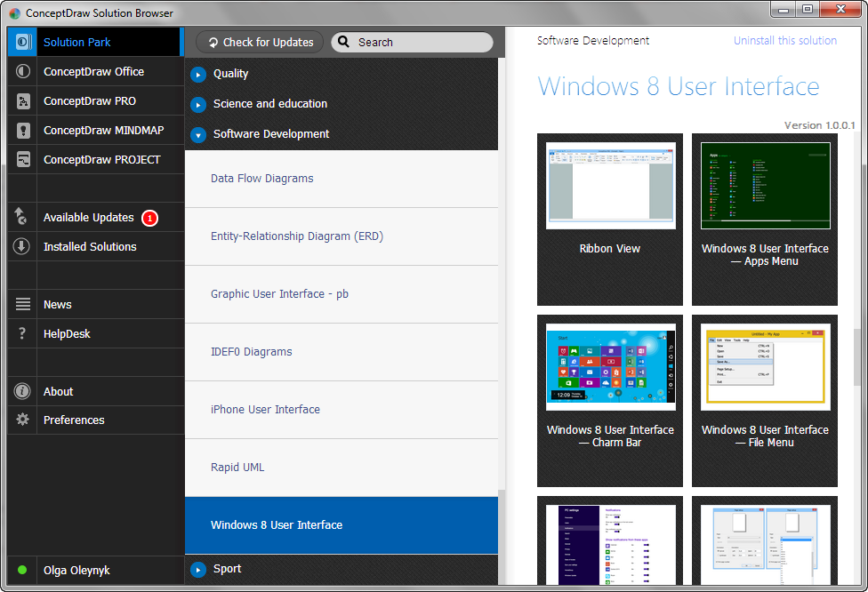This screenshot has height=592, width=868.
Task: Click the Solution Park icon in sidebar
Action: coord(23,42)
